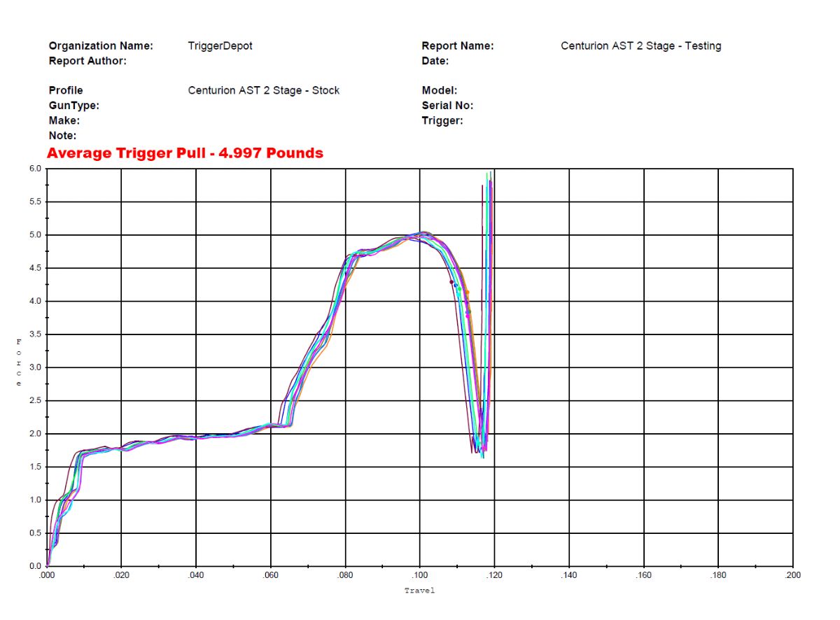Viewport: 840px width, 620px height.
Task: Click the .060 travel axis label
Action: [x=271, y=575]
